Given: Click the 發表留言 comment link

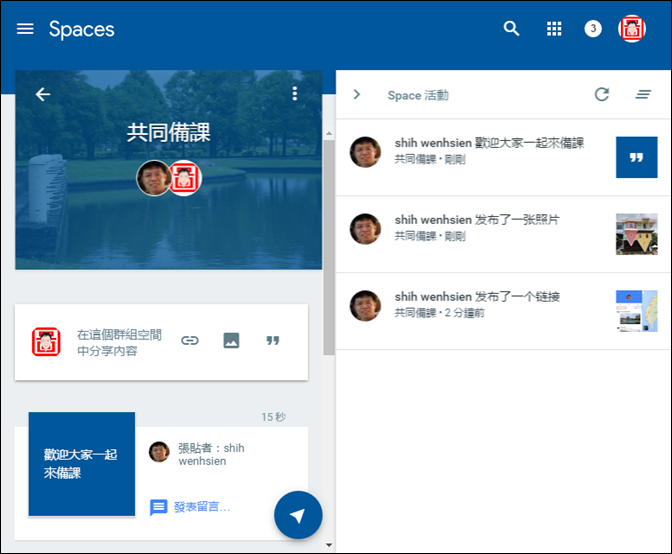Looking at the screenshot, I should [x=202, y=507].
